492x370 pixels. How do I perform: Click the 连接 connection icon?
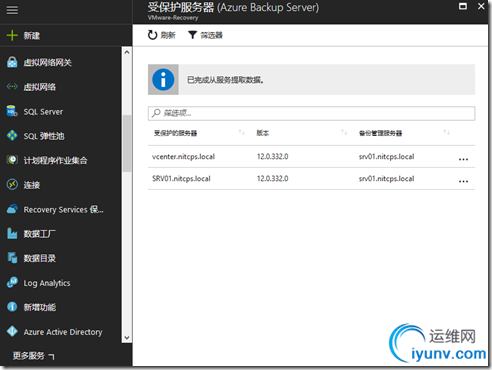coord(12,184)
